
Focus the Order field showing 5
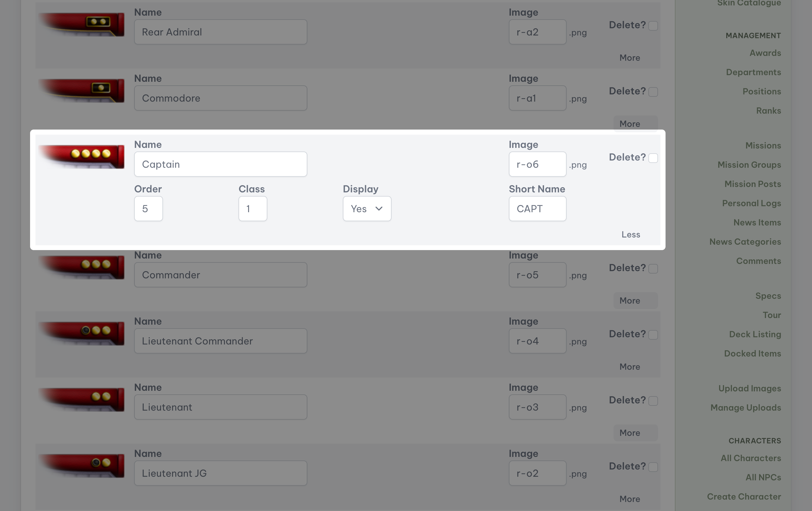click(x=148, y=209)
